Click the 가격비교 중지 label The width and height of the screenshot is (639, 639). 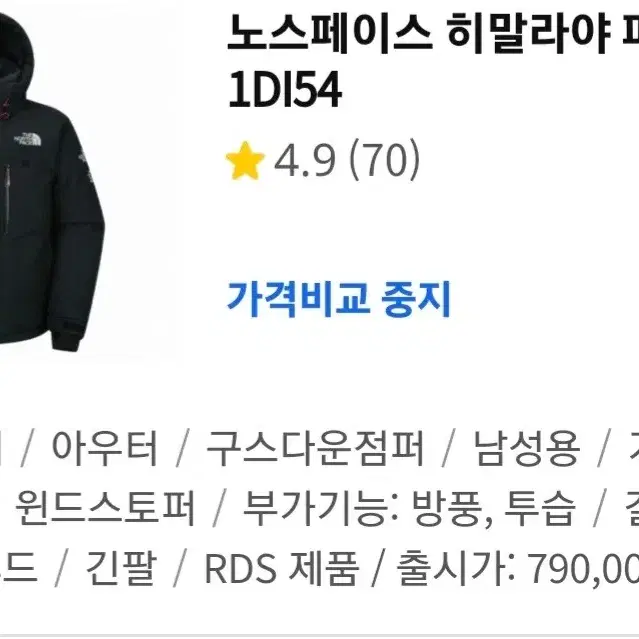339,299
